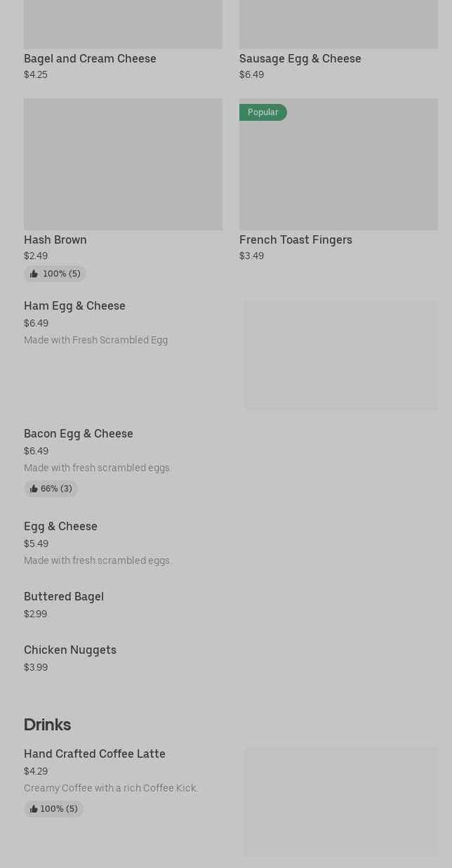
Task: Open the Hash Brown photo thumbnail
Action: pyautogui.click(x=123, y=164)
